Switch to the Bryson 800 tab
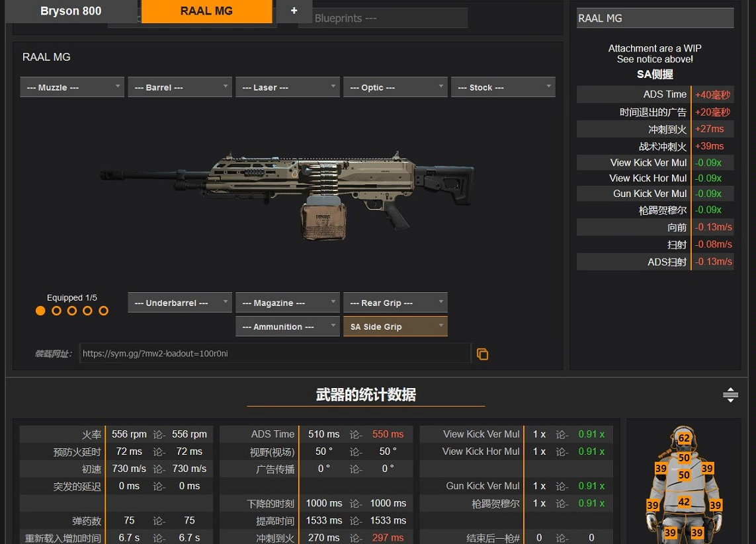The width and height of the screenshot is (756, 544). coord(71,11)
